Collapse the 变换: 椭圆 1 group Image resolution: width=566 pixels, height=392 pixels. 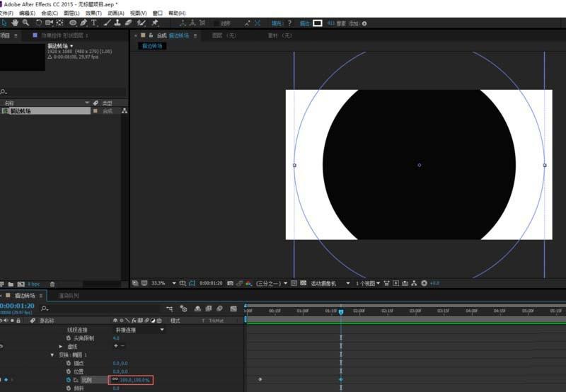pyautogui.click(x=52, y=354)
